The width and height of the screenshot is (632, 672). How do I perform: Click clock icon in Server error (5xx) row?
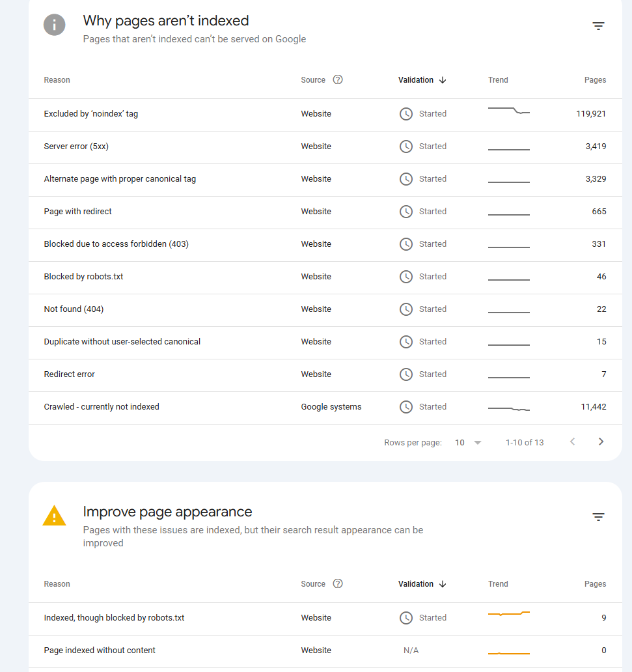click(x=406, y=147)
